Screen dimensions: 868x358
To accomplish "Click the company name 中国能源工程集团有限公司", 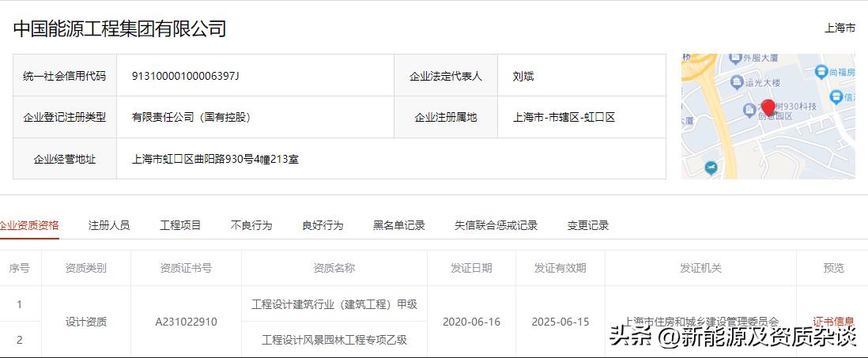I will point(119,28).
